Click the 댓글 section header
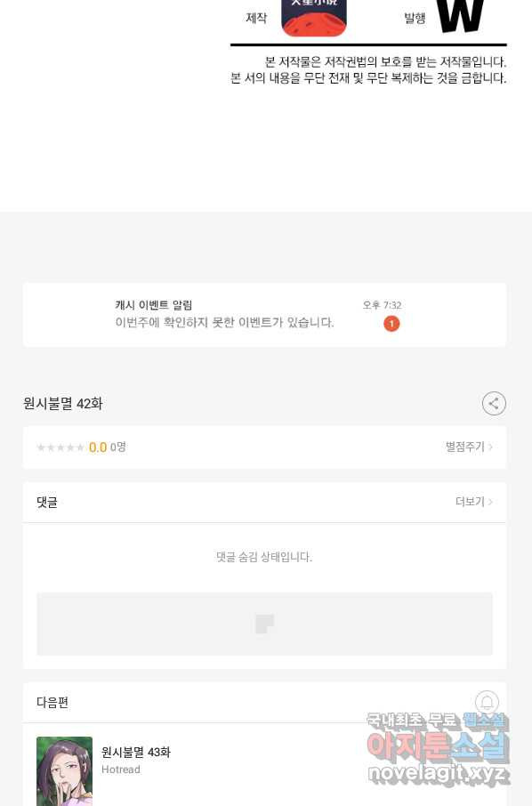Image resolution: width=532 pixels, height=806 pixels. (47, 502)
